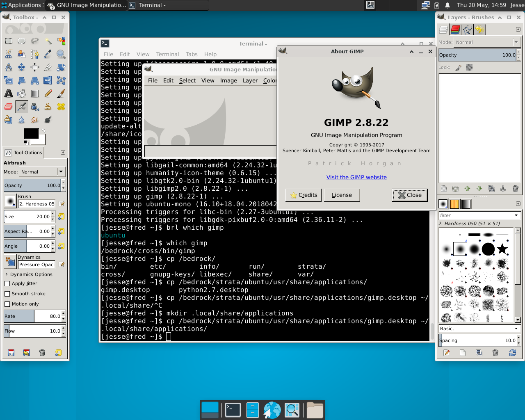Select the Blur/Sharpen droplet tool
Image resolution: width=525 pixels, height=420 pixels.
pyautogui.click(x=22, y=120)
